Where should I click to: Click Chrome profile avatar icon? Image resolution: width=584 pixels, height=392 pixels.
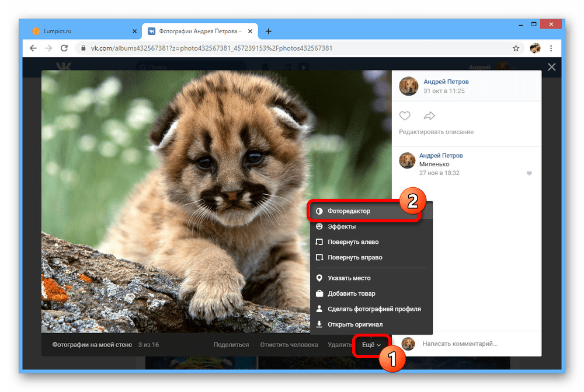[x=535, y=48]
